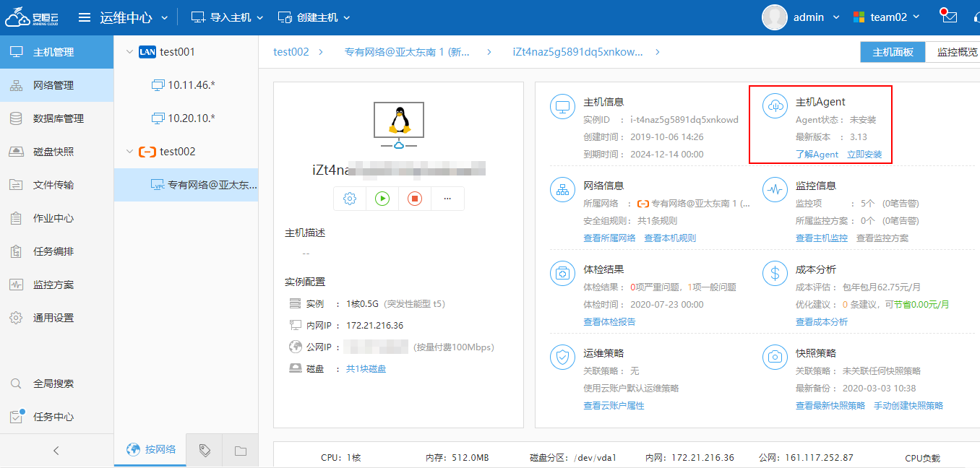The height and width of the screenshot is (468, 980).
Task: Click the Linux penguin host image
Action: (398, 126)
